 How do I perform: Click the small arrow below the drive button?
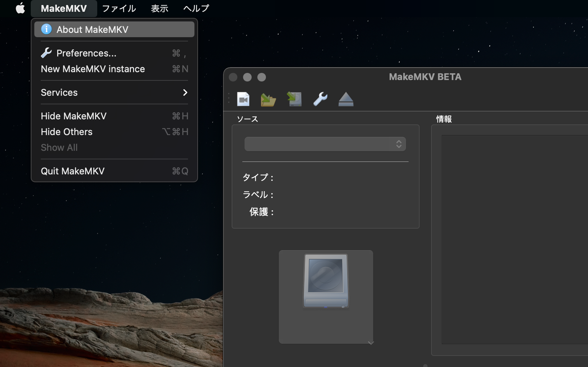371,343
